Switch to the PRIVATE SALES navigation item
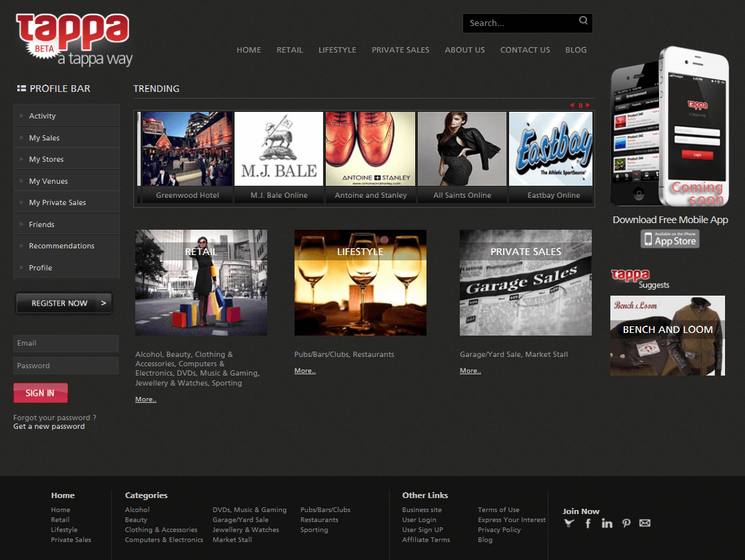745x560 pixels. click(x=400, y=49)
